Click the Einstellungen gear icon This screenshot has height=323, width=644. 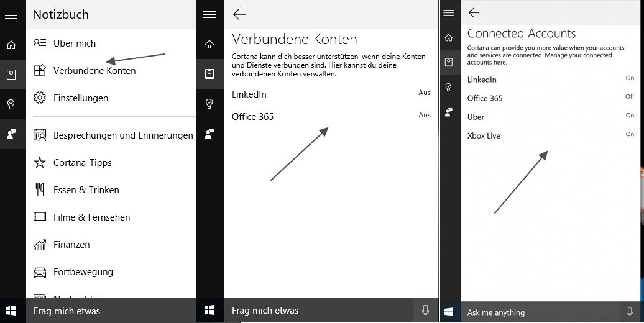[40, 98]
